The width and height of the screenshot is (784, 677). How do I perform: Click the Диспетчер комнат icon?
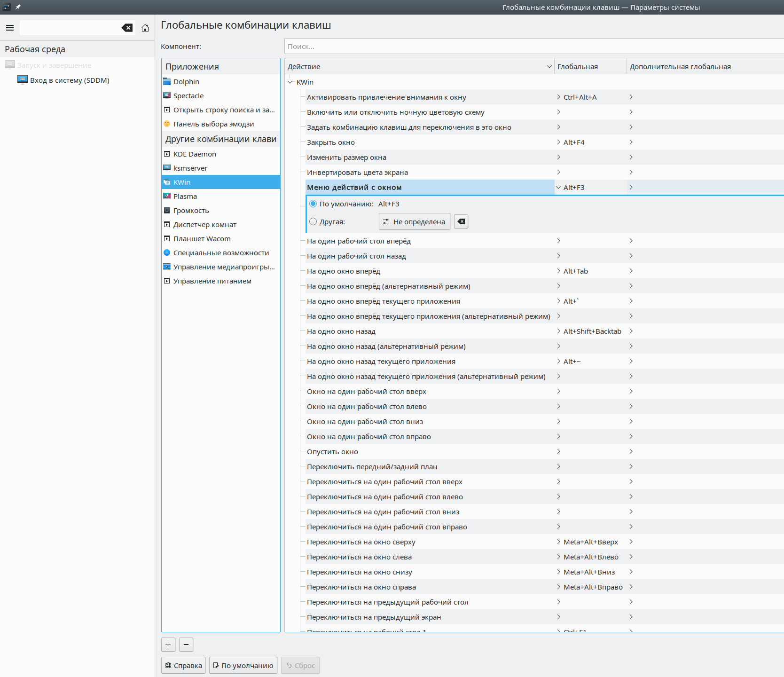tap(167, 224)
